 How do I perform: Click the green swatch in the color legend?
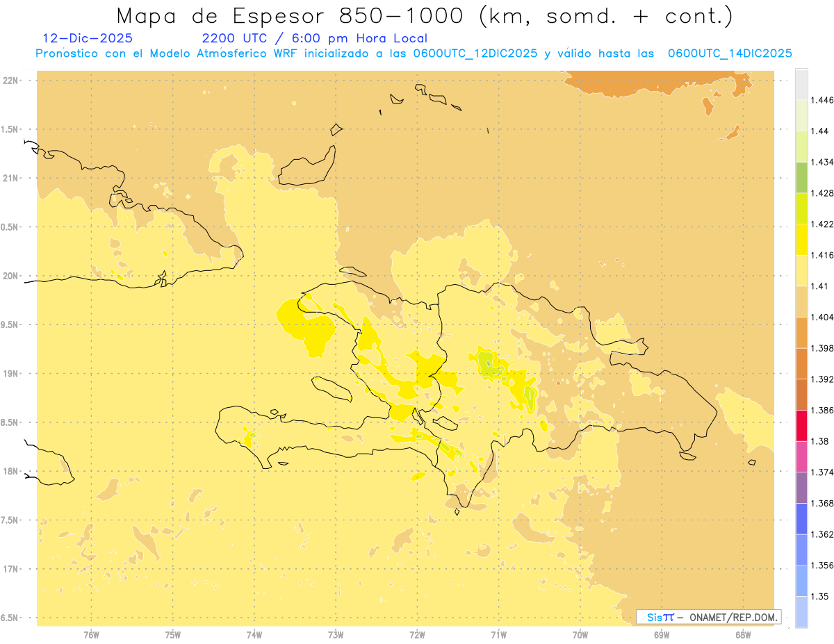point(801,177)
